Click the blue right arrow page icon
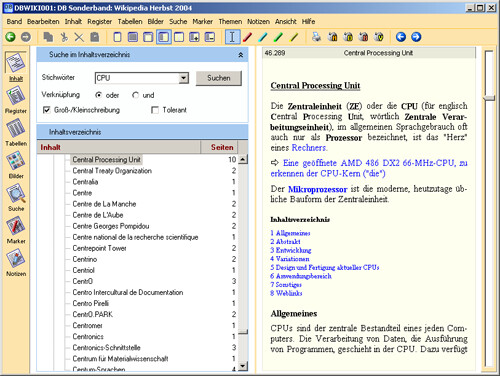The height and width of the screenshot is (376, 500). click(x=416, y=37)
